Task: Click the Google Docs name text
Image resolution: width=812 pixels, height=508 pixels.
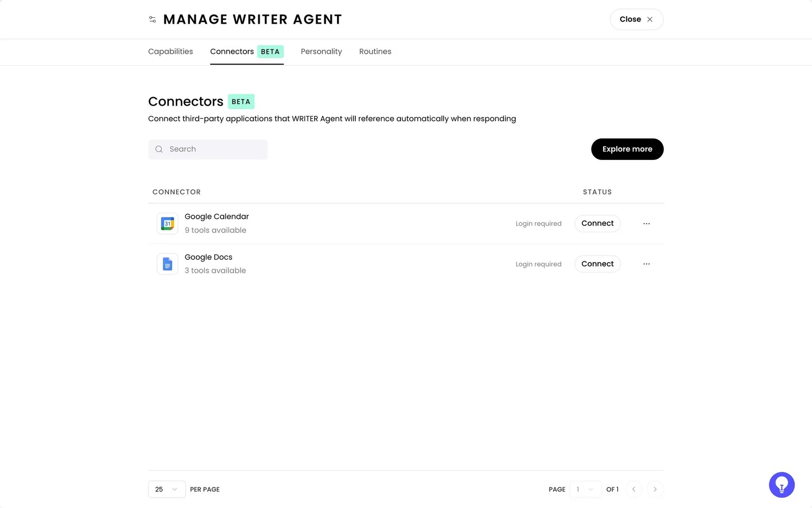Action: (209, 257)
